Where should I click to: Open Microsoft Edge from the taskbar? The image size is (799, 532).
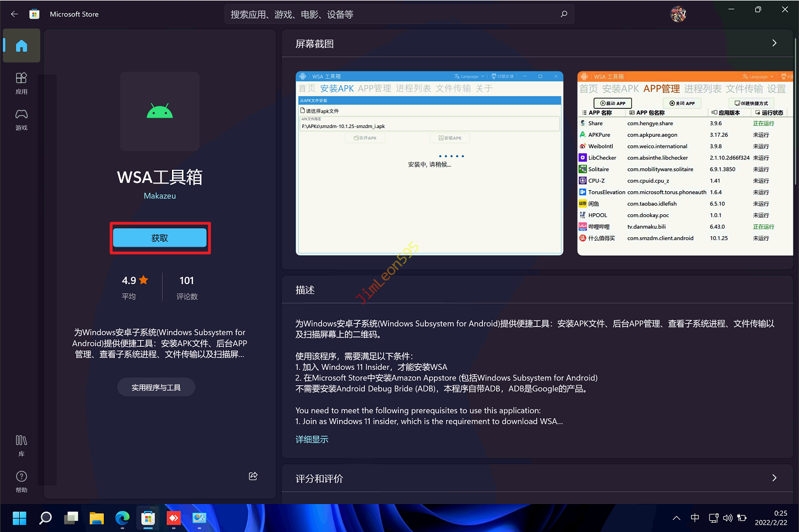click(x=122, y=518)
